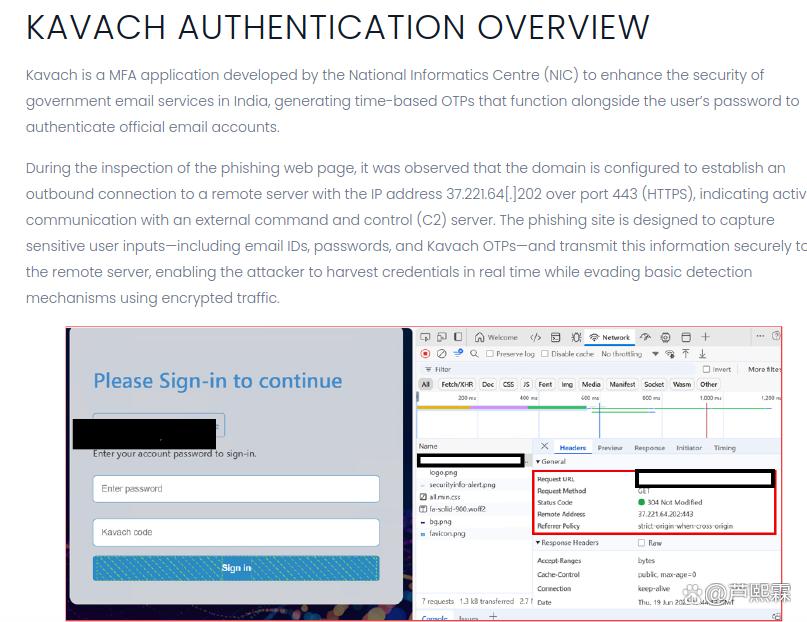Filter requests by Socket

(654, 384)
